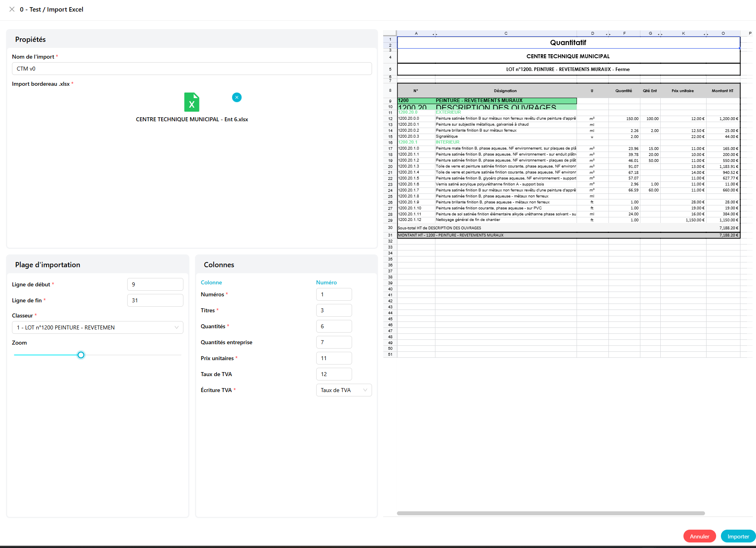Viewport: 756px width, 548px height.
Task: Click the horizontal scrollbar under the spreadsheet
Action: 551,513
